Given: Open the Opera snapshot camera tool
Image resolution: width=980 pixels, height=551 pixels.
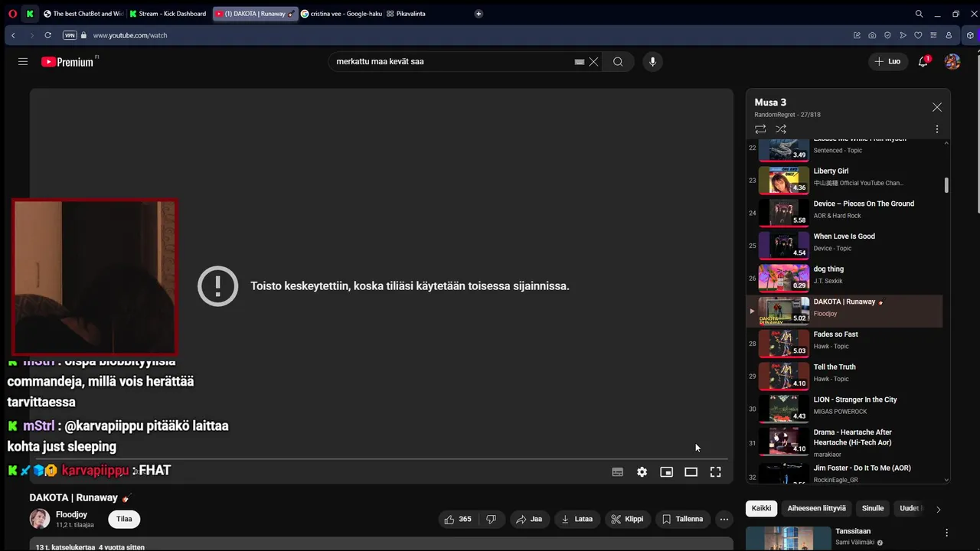Looking at the screenshot, I should [872, 35].
